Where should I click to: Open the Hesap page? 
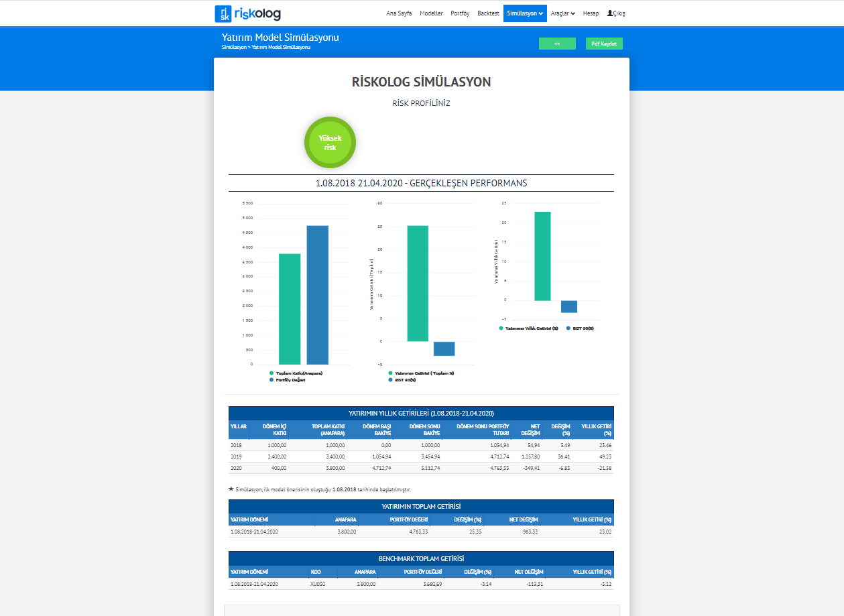(x=591, y=13)
